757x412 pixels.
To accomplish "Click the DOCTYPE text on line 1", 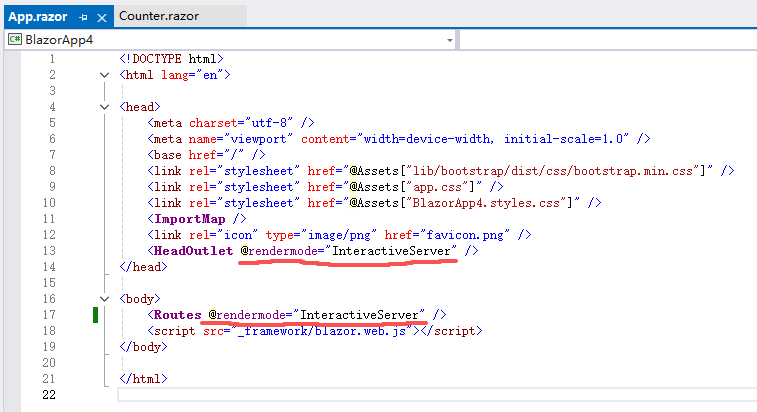I will point(156,59).
